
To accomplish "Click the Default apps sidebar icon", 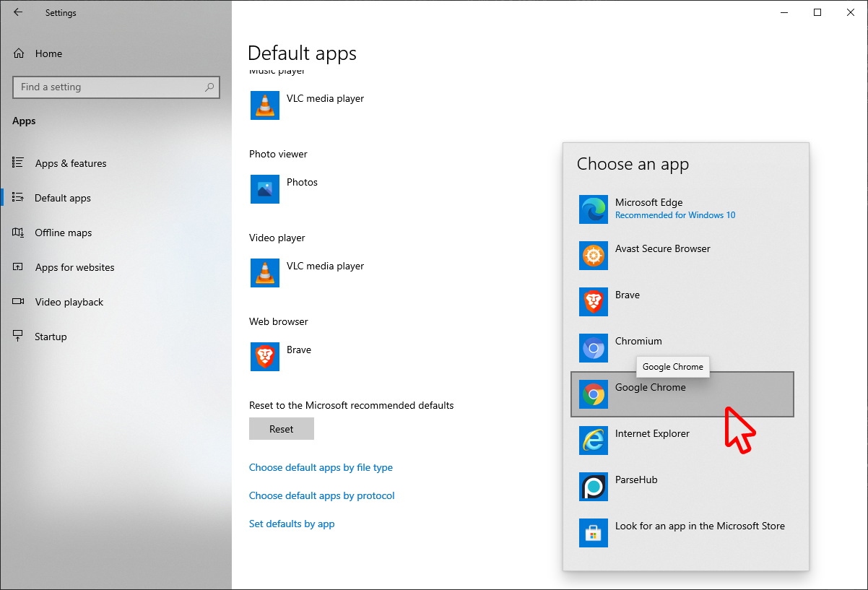I will 19,198.
